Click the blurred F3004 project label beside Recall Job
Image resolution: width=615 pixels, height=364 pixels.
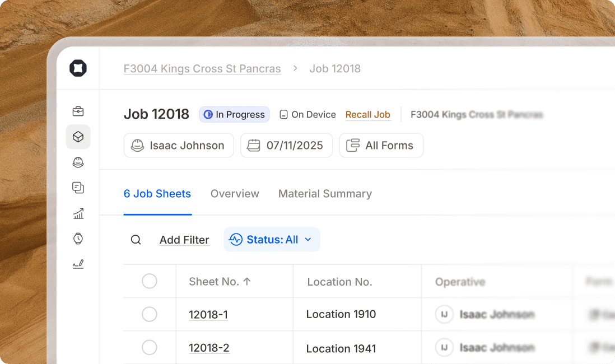click(x=477, y=115)
